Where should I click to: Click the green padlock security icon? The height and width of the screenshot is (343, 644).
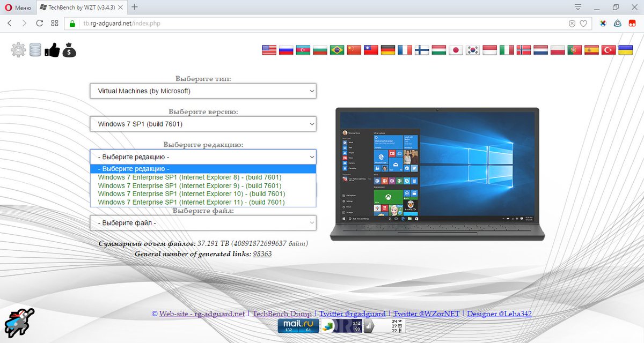click(x=71, y=24)
